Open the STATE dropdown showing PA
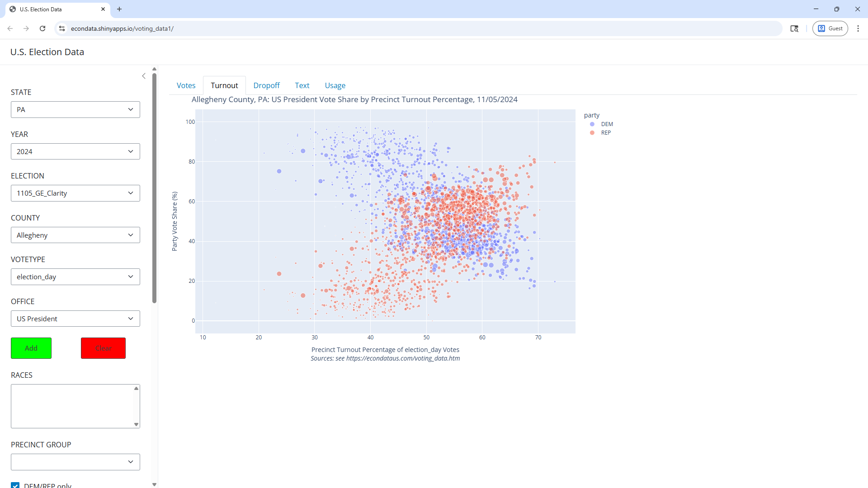868x488 pixels. (x=75, y=109)
